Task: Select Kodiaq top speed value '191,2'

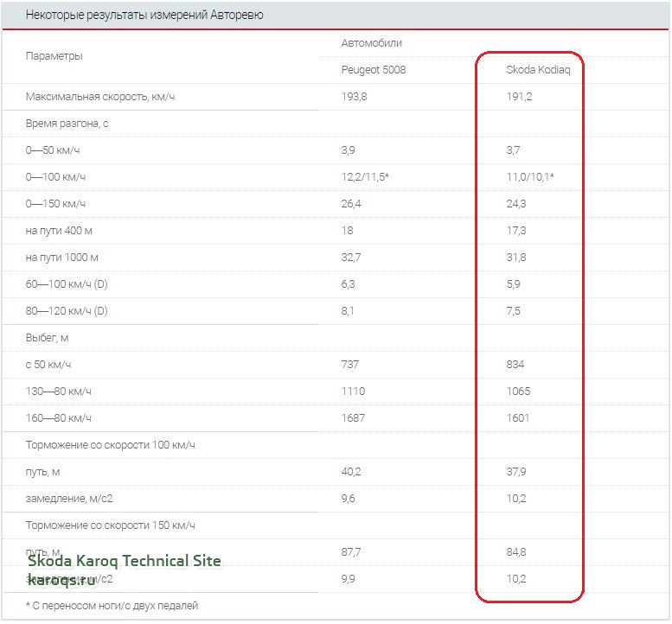Action: pyautogui.click(x=519, y=97)
